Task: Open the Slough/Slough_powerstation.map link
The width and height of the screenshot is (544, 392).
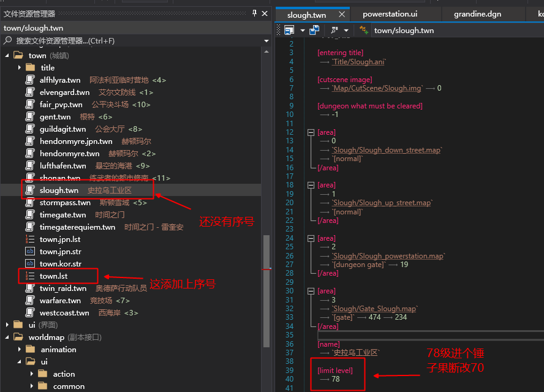Action: [x=388, y=256]
